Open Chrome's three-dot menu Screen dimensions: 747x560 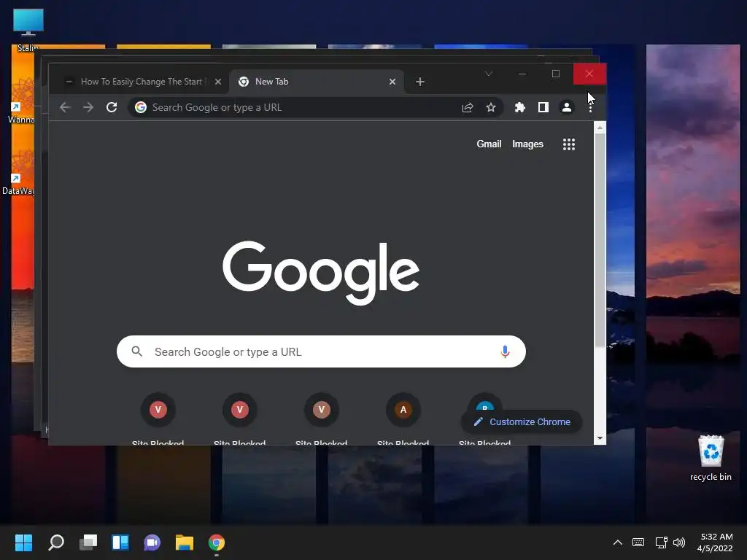tap(590, 108)
